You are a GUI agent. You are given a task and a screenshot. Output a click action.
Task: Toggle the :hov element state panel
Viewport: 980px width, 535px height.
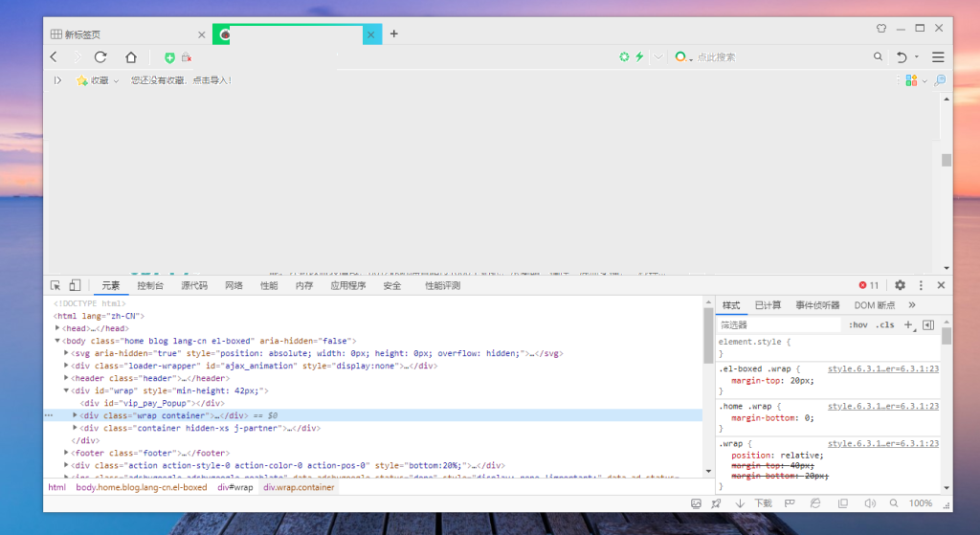(858, 325)
